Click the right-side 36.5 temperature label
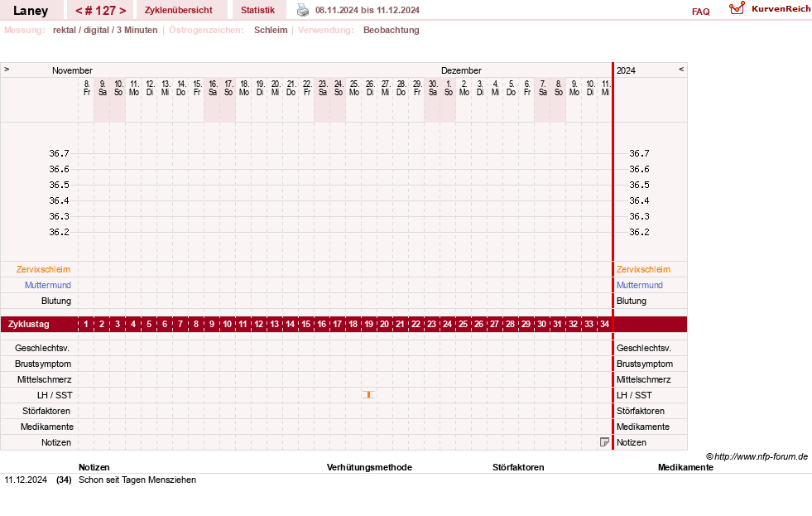 [639, 185]
